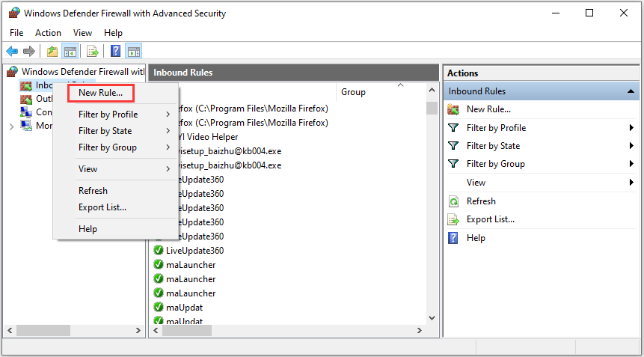
Task: Toggle Show/Hide Action Pane toolbar icon
Action: (134, 52)
